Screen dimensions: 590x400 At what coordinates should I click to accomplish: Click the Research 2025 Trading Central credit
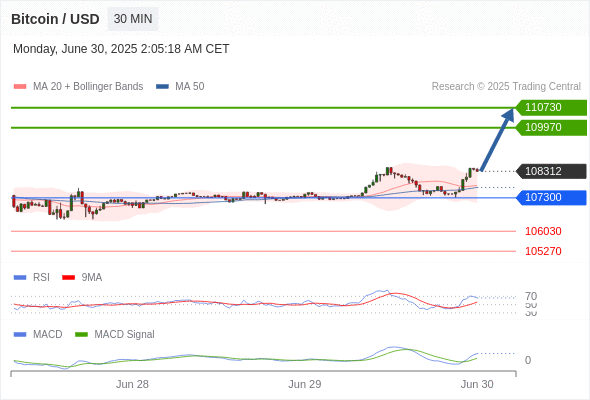(x=506, y=87)
